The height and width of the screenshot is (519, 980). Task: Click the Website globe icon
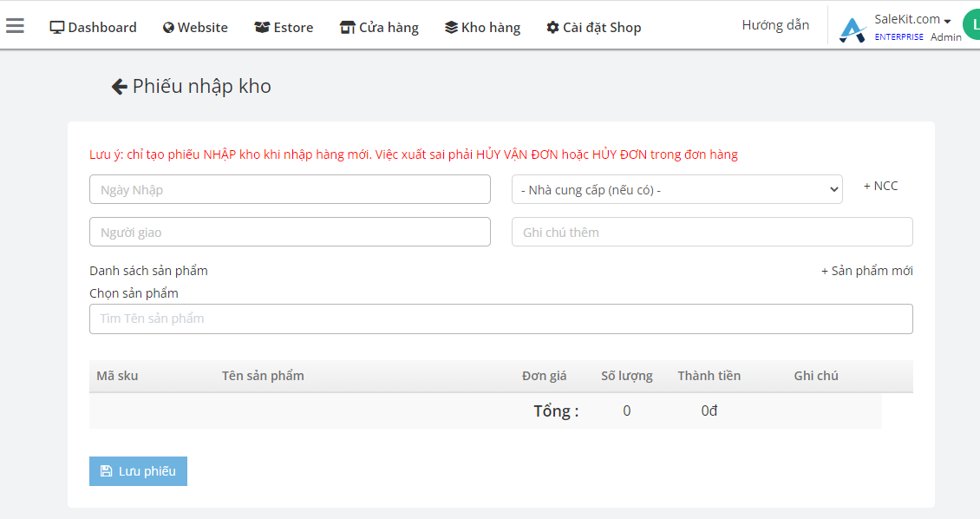168,28
